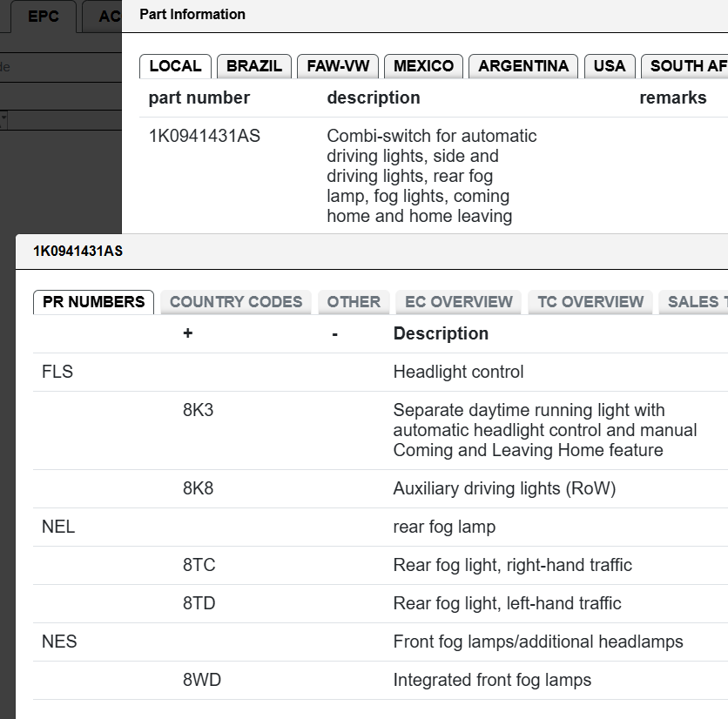This screenshot has height=719, width=728.
Task: Click the 1K0941431AS dialog title
Action: 78,251
